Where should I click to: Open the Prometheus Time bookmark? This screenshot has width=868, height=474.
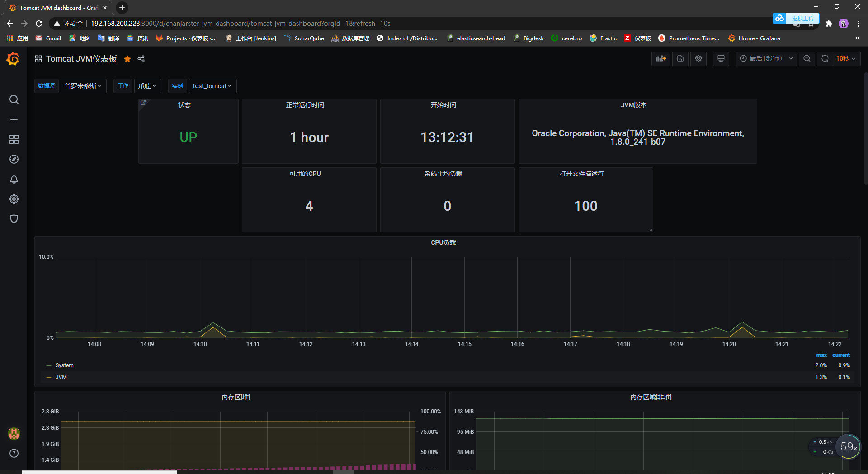[x=689, y=38]
